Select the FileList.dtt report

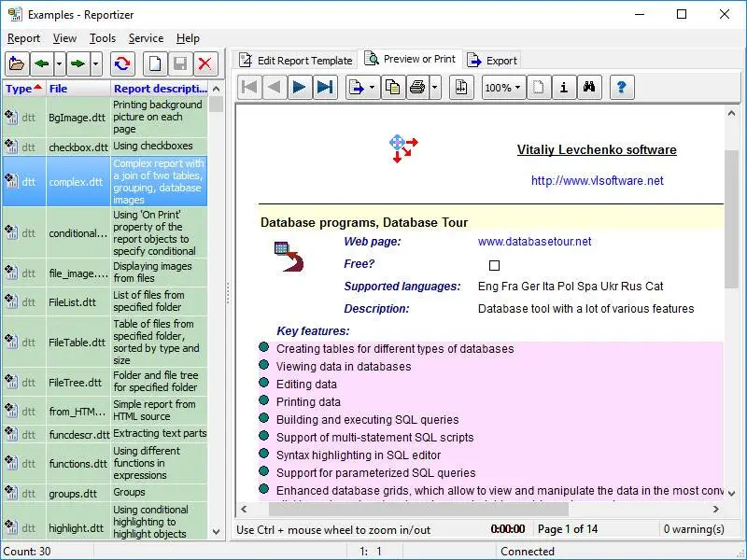pos(106,301)
